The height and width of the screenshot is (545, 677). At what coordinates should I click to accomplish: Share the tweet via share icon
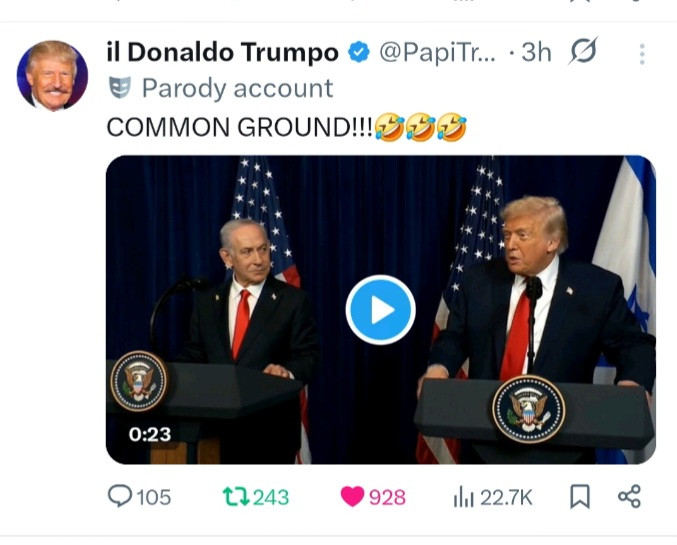coord(630,497)
